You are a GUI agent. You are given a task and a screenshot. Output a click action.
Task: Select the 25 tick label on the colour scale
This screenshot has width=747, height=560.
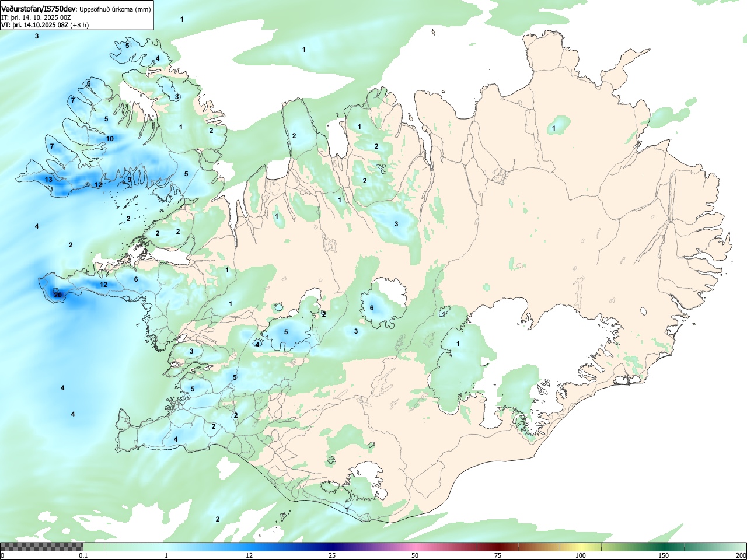coord(332,555)
